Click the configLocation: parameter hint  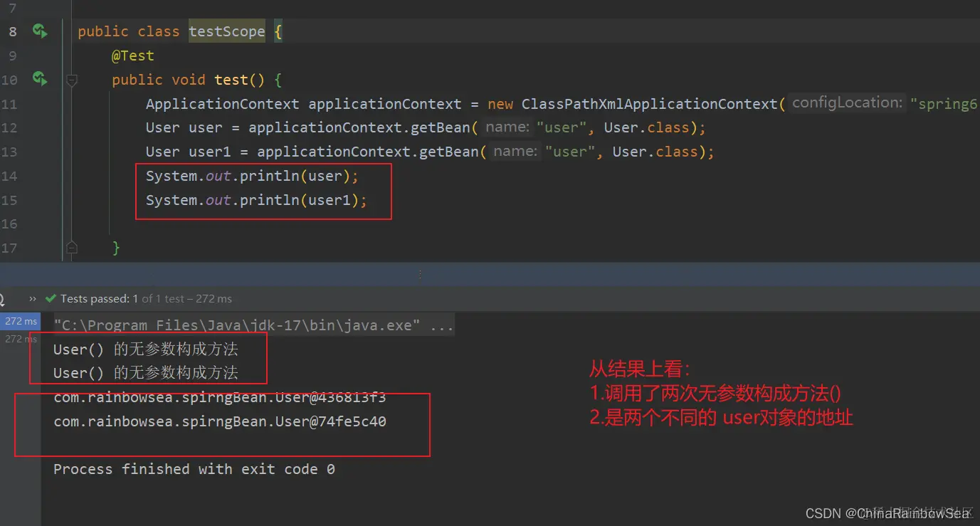coord(846,103)
